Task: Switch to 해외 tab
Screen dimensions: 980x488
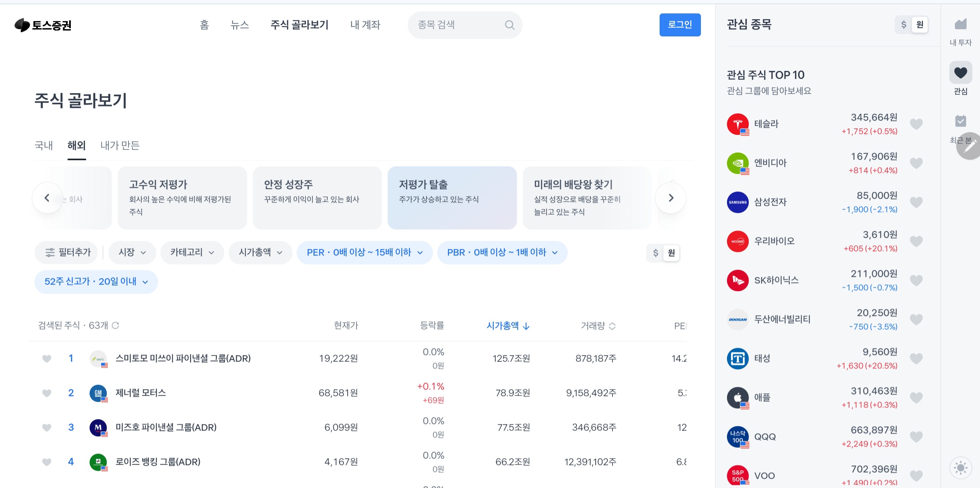Action: [x=77, y=146]
